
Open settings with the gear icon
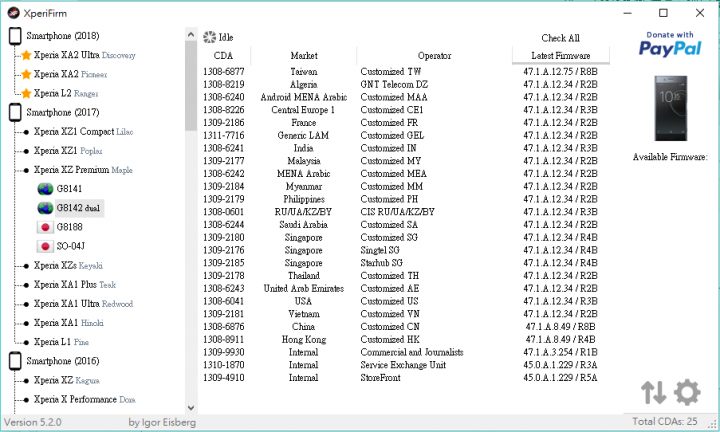687,393
